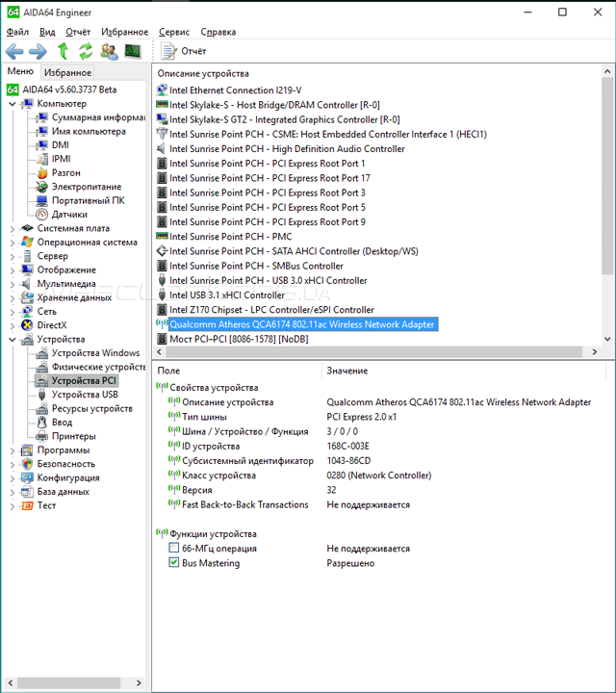Select Суммарная информация tree item
Viewport: 616px width, 693px height.
[x=98, y=117]
